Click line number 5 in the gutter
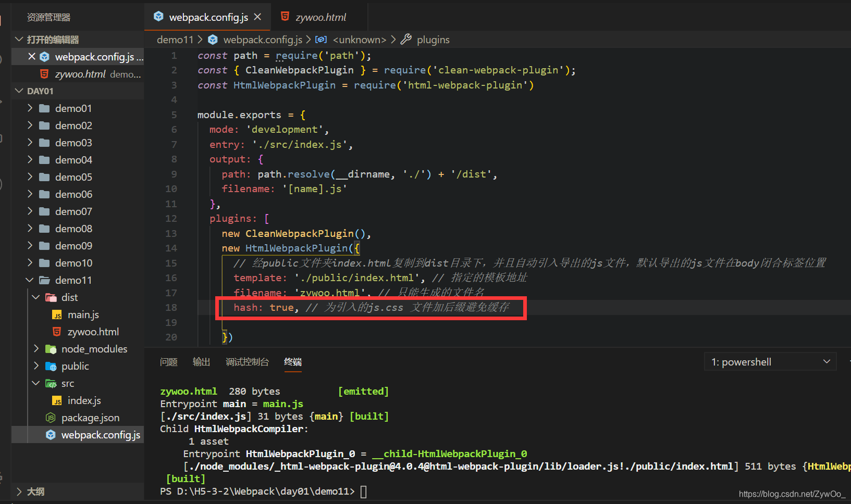851x504 pixels. pos(174,115)
